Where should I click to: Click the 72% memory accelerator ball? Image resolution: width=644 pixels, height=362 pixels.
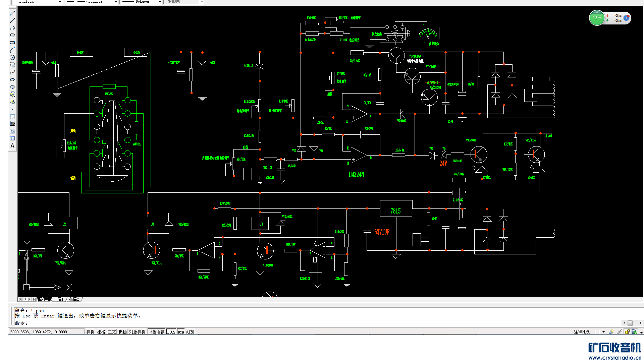(x=597, y=18)
